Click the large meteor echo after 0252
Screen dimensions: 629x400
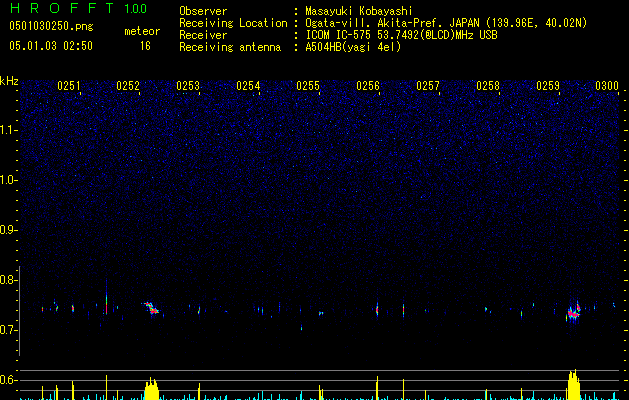pos(151,308)
